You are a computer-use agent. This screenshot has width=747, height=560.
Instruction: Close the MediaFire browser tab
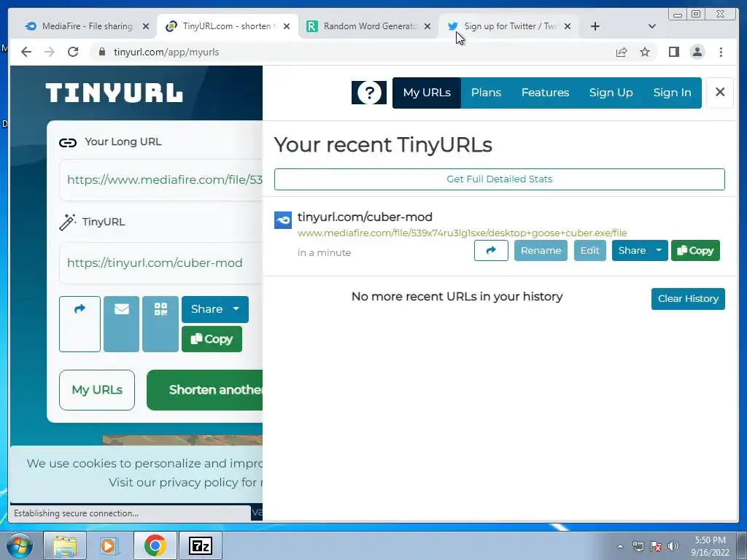146,27
